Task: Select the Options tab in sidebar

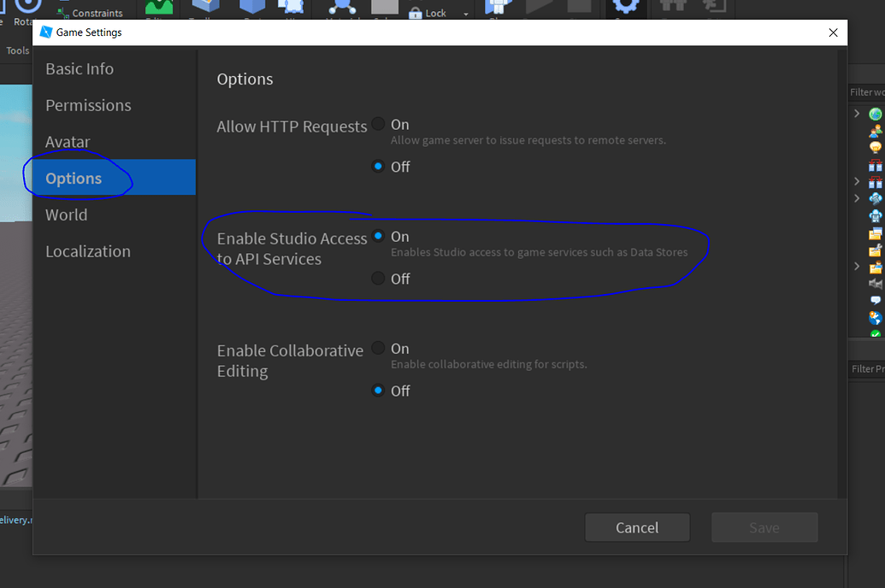Action: 114,178
